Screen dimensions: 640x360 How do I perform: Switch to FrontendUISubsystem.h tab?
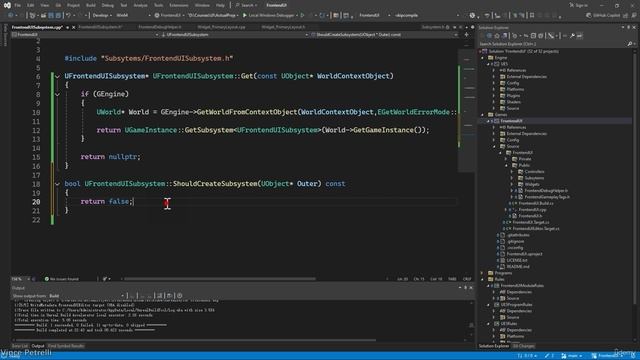100,27
